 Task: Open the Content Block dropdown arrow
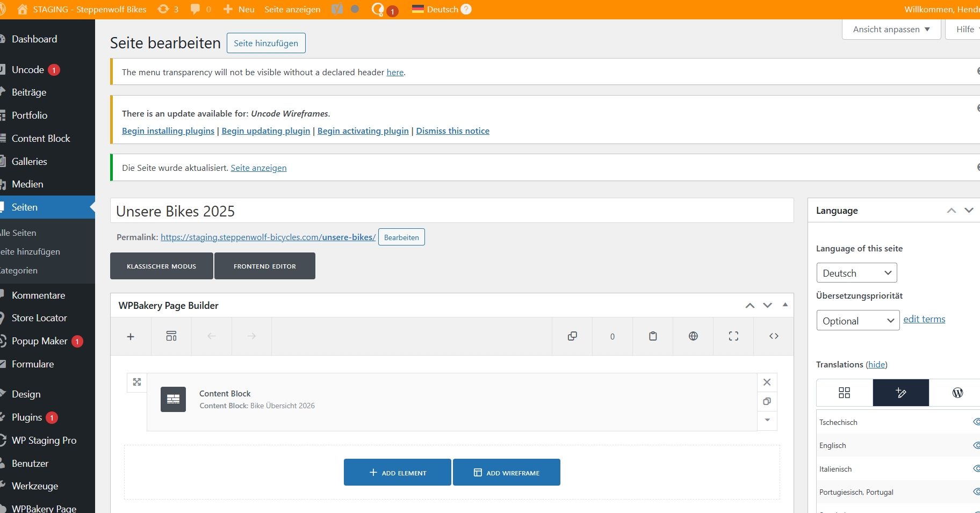767,420
